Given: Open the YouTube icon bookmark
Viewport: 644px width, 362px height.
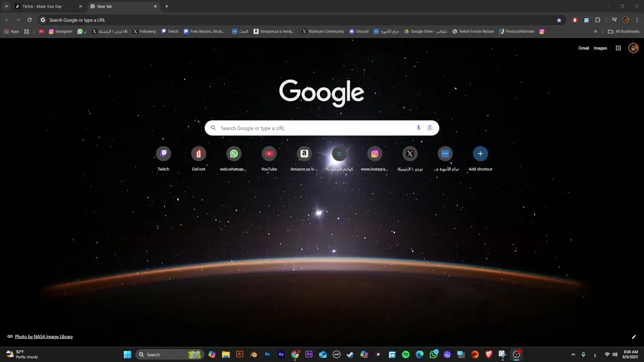Looking at the screenshot, I should (41, 31).
